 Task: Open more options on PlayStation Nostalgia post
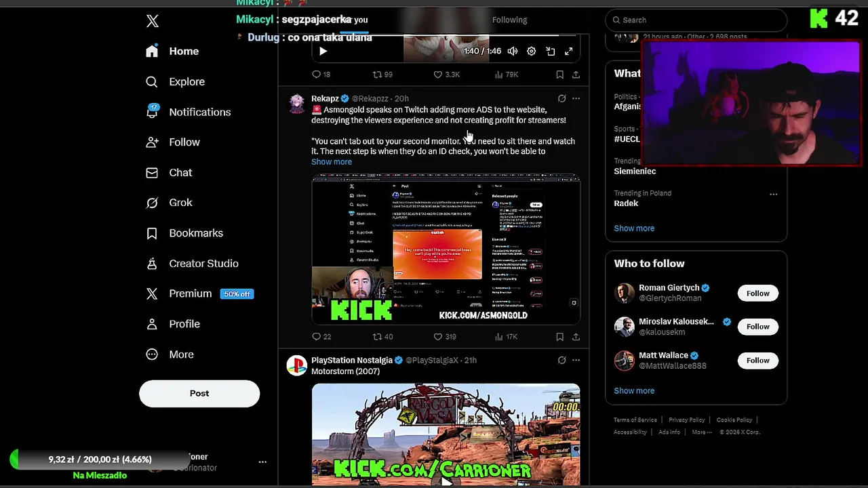point(576,361)
